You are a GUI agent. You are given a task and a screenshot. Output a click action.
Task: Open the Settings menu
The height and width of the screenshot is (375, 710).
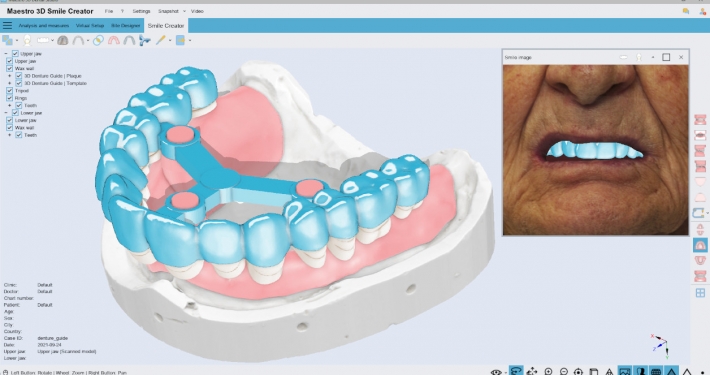141,11
